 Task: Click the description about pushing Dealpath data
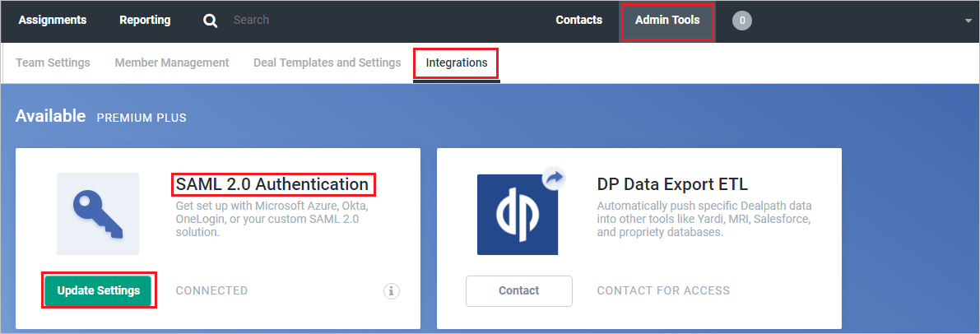pyautogui.click(x=704, y=219)
